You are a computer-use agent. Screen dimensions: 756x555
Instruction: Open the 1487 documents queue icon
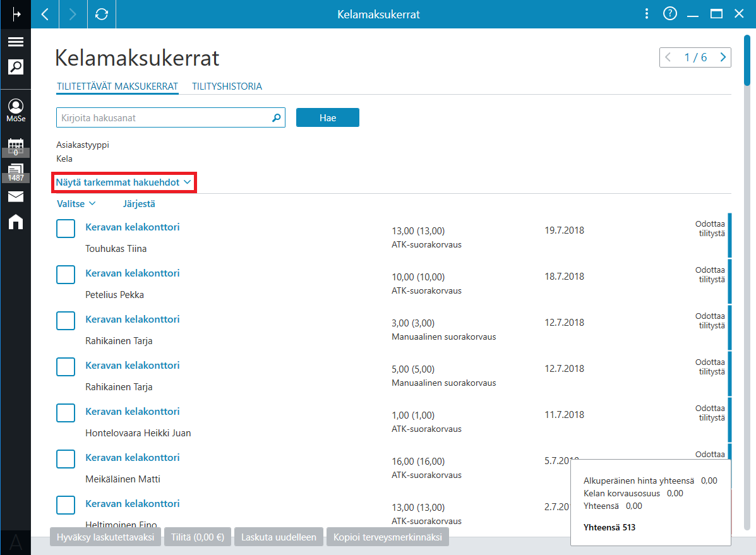click(x=15, y=172)
